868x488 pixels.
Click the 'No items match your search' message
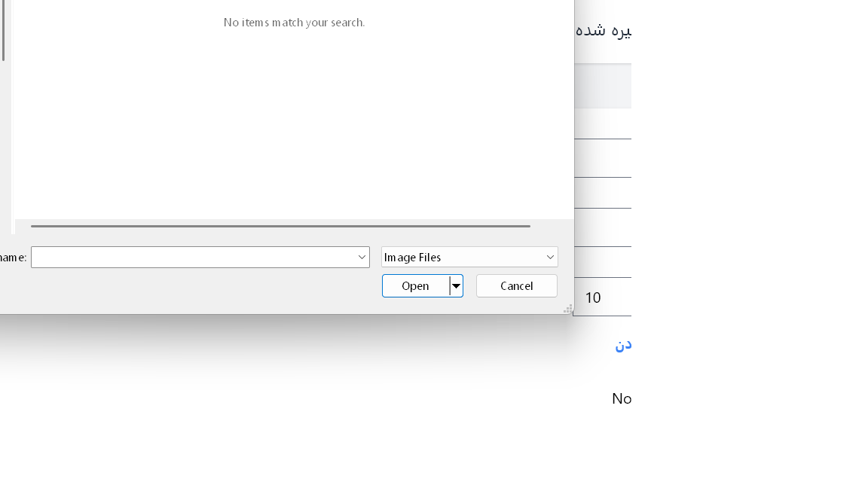[294, 23]
